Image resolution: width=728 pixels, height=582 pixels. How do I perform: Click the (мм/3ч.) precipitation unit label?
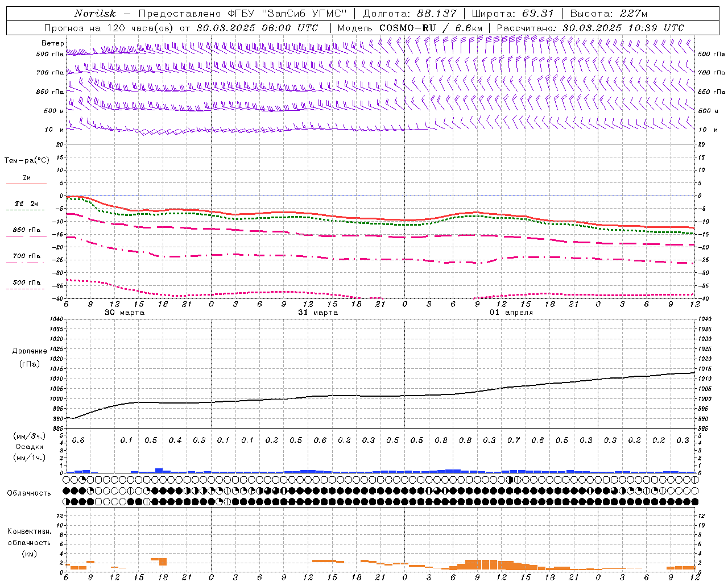[x=30, y=436]
